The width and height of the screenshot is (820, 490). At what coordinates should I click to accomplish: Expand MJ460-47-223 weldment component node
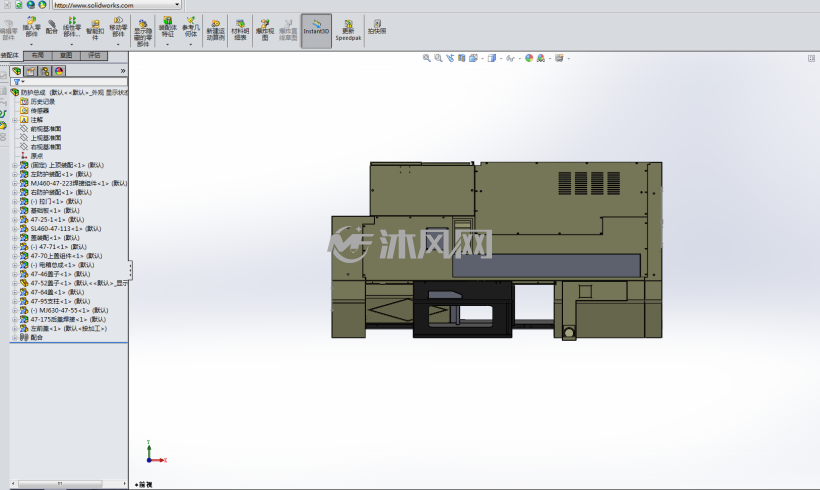[x=15, y=184]
